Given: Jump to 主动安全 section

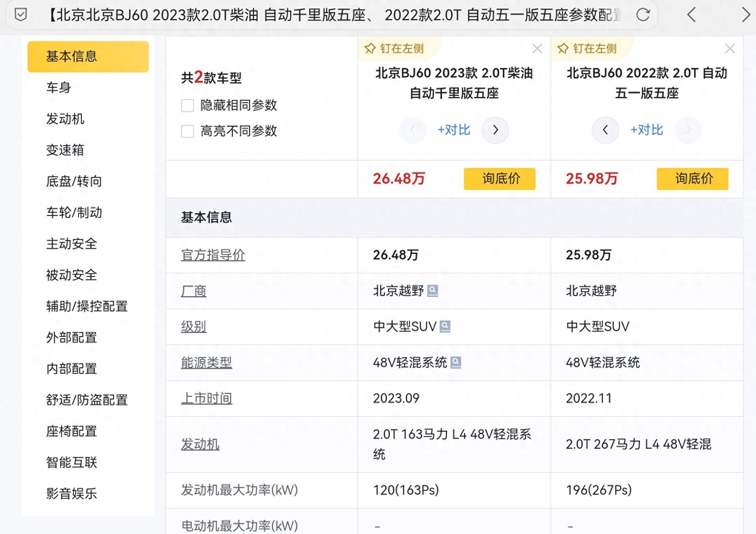Looking at the screenshot, I should click(72, 244).
